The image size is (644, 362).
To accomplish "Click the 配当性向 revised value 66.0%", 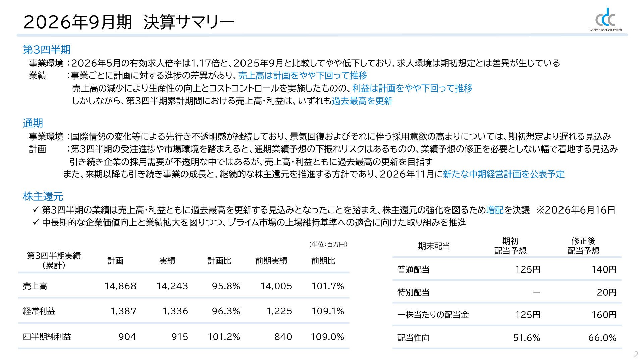I will (602, 338).
